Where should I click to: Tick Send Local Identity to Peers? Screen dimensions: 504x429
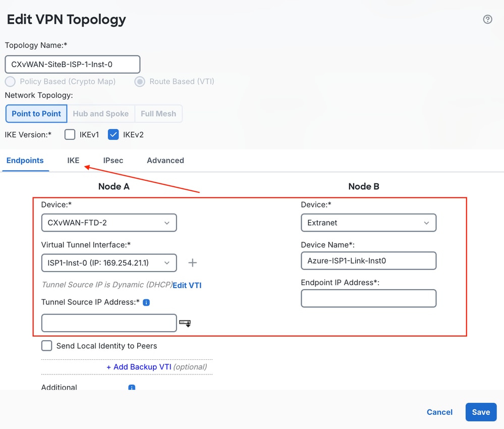pos(46,346)
